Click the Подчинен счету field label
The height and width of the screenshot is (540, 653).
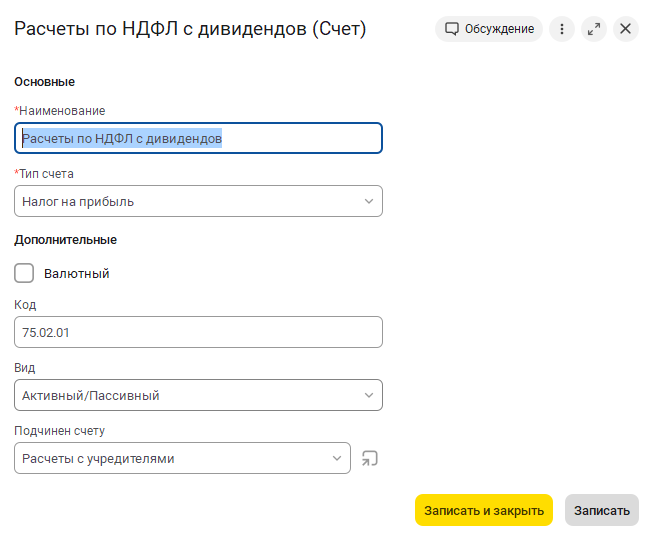pos(59,431)
